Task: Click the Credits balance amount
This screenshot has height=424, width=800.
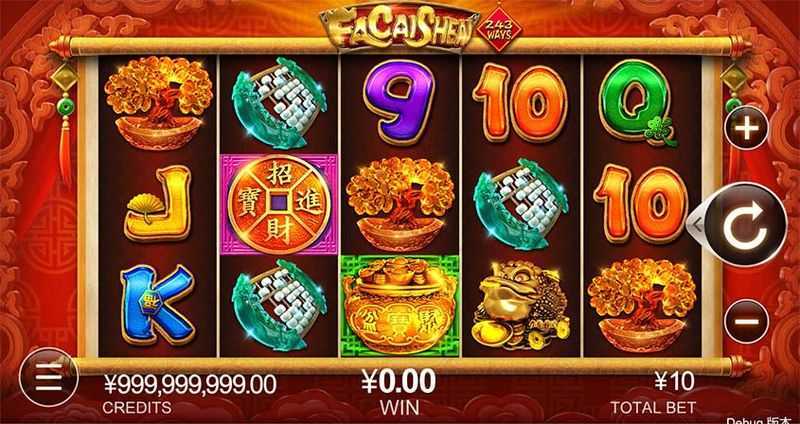Action: pyautogui.click(x=190, y=384)
